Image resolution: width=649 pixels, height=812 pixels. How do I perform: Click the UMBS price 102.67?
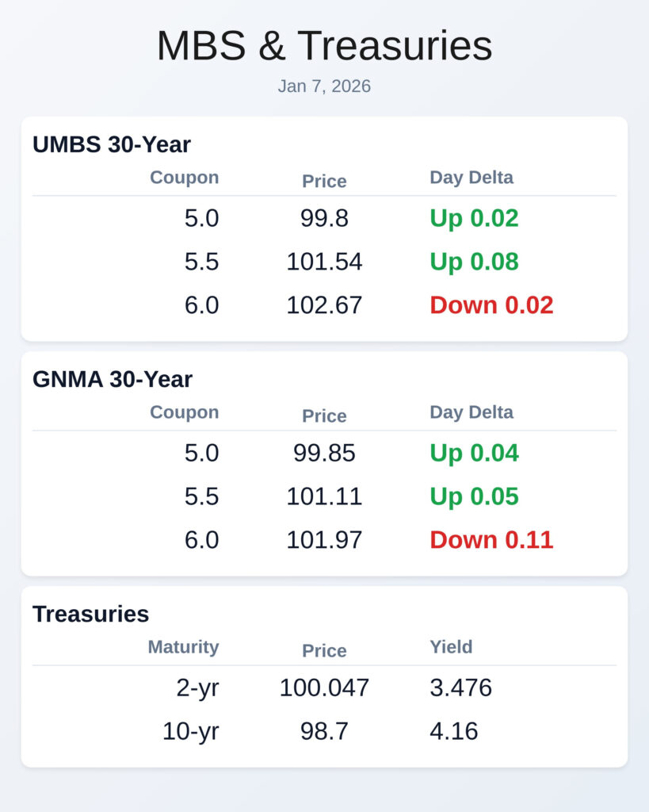tap(324, 305)
